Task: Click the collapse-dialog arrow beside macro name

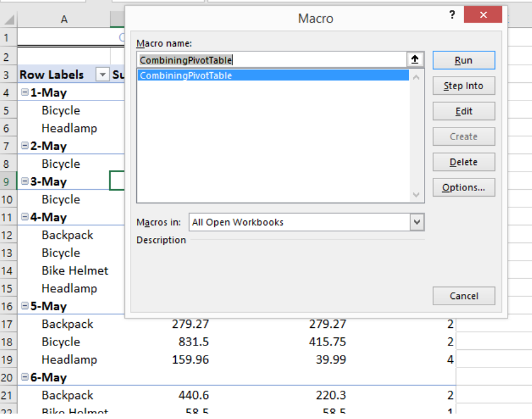Action: click(415, 60)
